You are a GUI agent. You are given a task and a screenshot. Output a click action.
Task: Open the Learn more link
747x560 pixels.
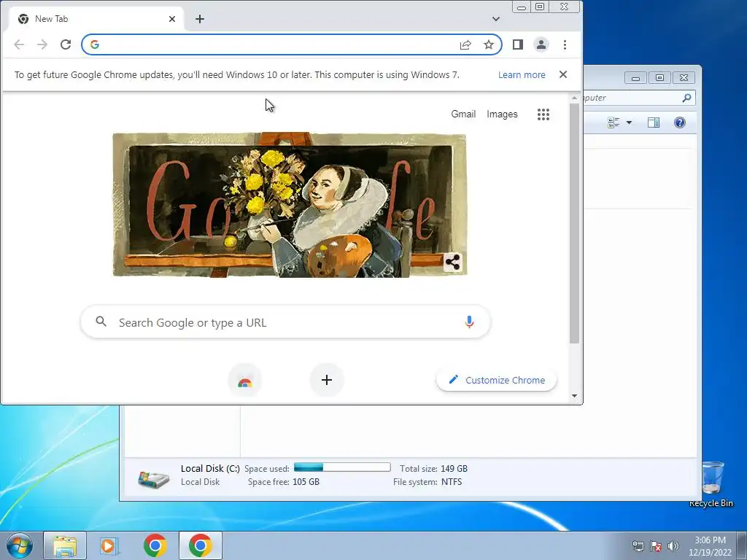522,75
